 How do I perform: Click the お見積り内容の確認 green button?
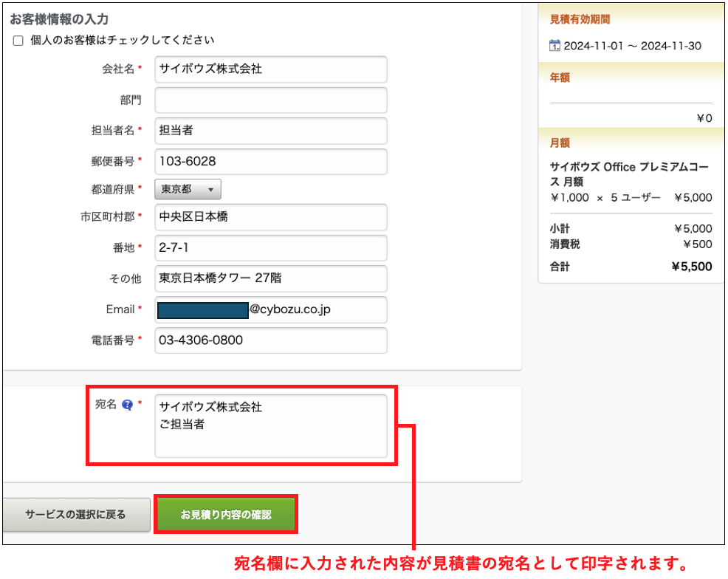pyautogui.click(x=226, y=514)
